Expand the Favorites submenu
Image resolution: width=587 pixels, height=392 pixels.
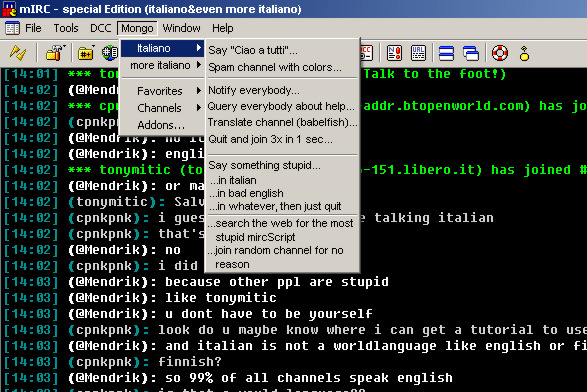(162, 91)
